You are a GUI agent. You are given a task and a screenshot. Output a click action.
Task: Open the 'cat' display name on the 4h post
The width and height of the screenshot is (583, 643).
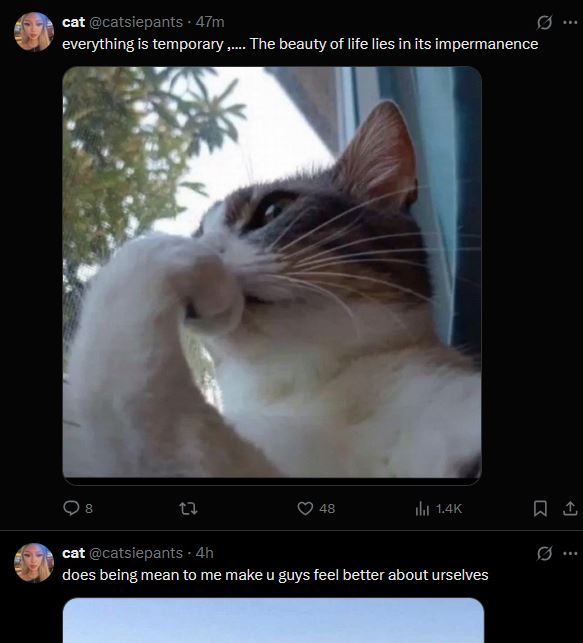click(73, 553)
